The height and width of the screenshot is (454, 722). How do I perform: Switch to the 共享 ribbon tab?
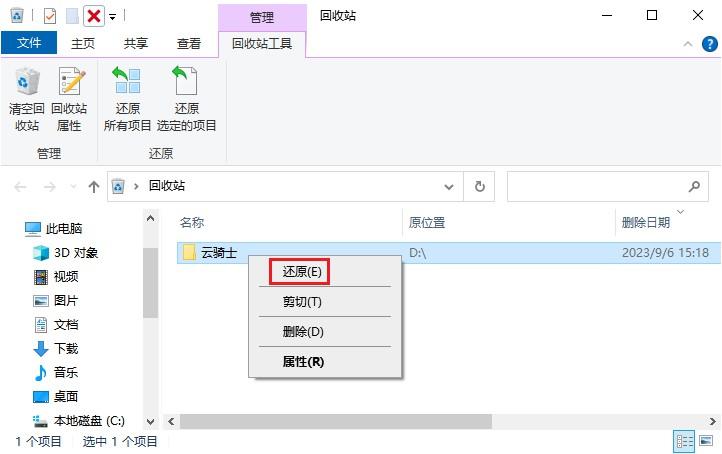click(x=136, y=44)
